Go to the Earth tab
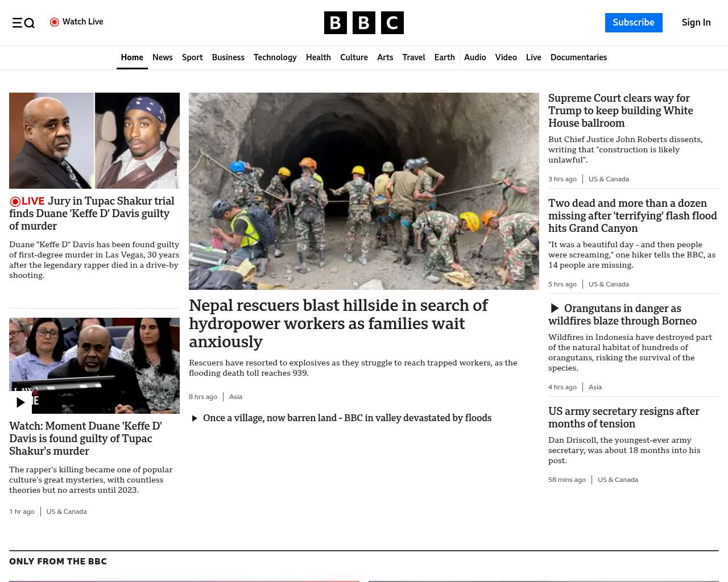The width and height of the screenshot is (728, 582). pyautogui.click(x=445, y=57)
